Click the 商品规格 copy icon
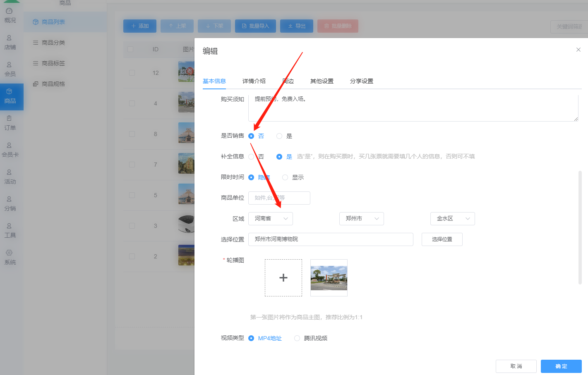588x375 pixels. 36,84
